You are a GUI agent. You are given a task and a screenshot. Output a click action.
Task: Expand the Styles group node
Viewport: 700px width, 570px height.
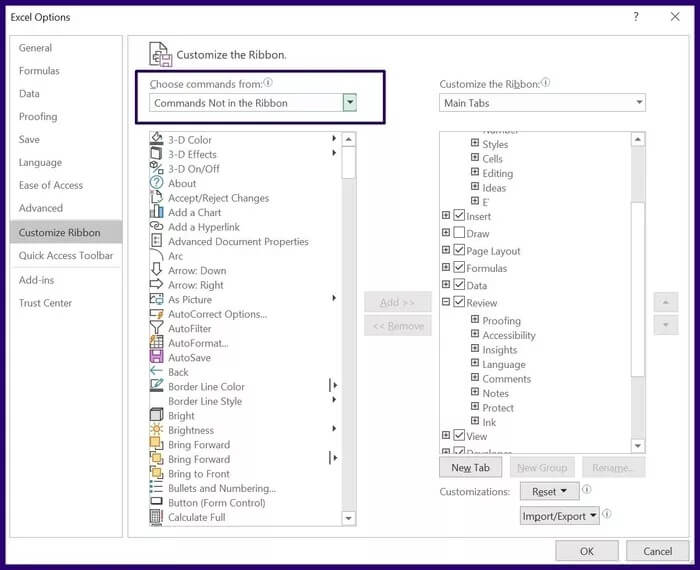[475, 143]
